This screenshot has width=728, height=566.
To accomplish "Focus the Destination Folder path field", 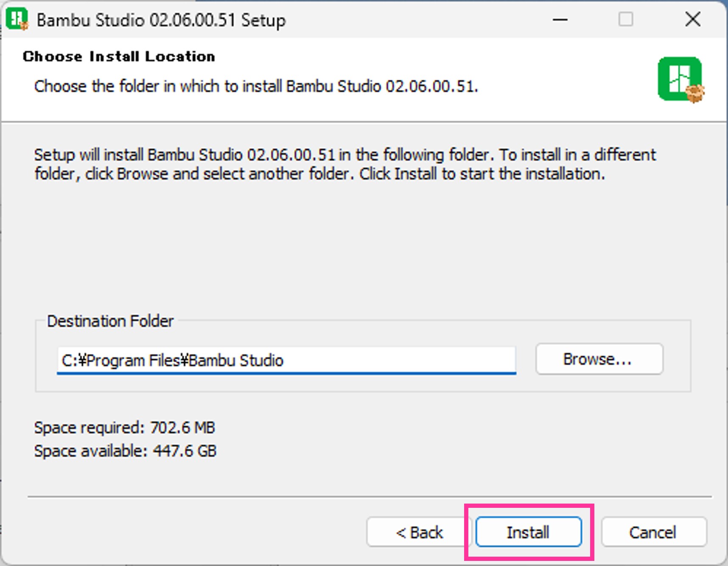I will (286, 360).
